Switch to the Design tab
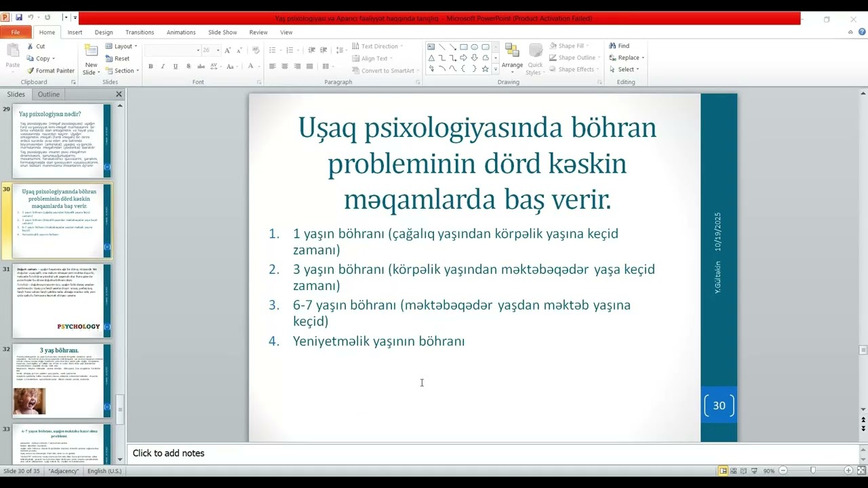 pyautogui.click(x=104, y=32)
